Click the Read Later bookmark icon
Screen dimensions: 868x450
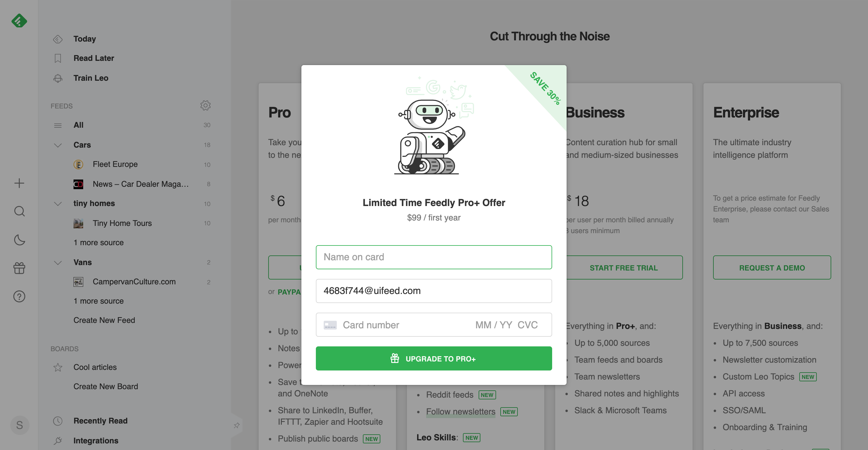[57, 58]
